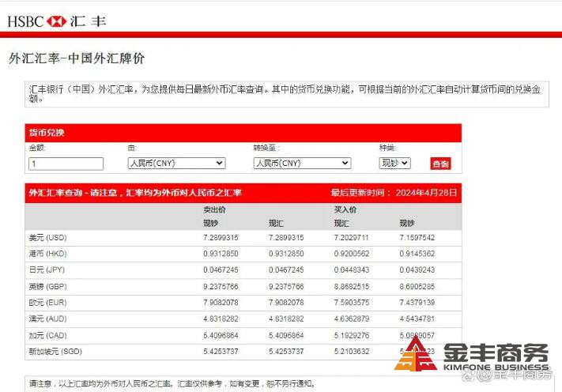Select the 欧元 (EUR) row label
This screenshot has width=562, height=392.
[x=47, y=303]
